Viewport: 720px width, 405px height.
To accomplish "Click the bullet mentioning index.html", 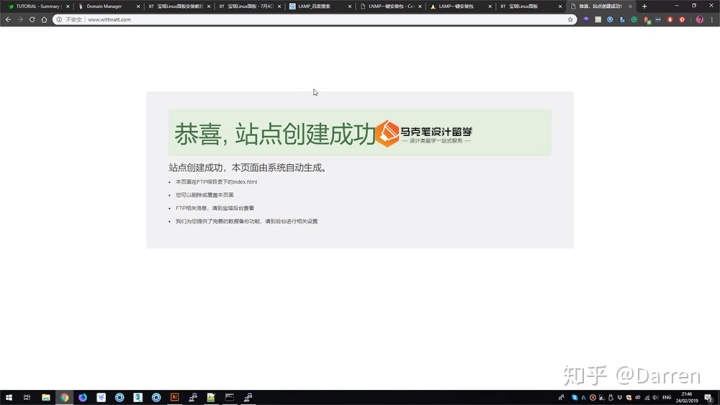I will 216,182.
